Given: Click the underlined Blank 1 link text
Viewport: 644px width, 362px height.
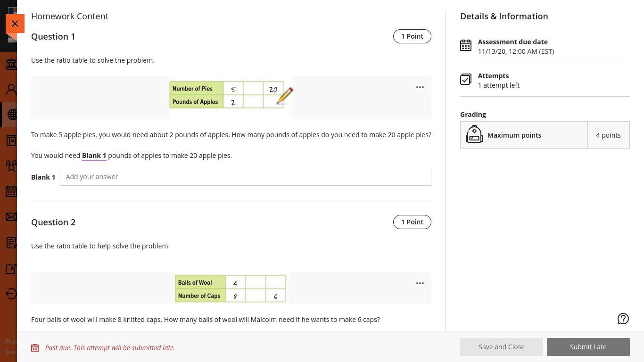Looking at the screenshot, I should click(x=94, y=156).
